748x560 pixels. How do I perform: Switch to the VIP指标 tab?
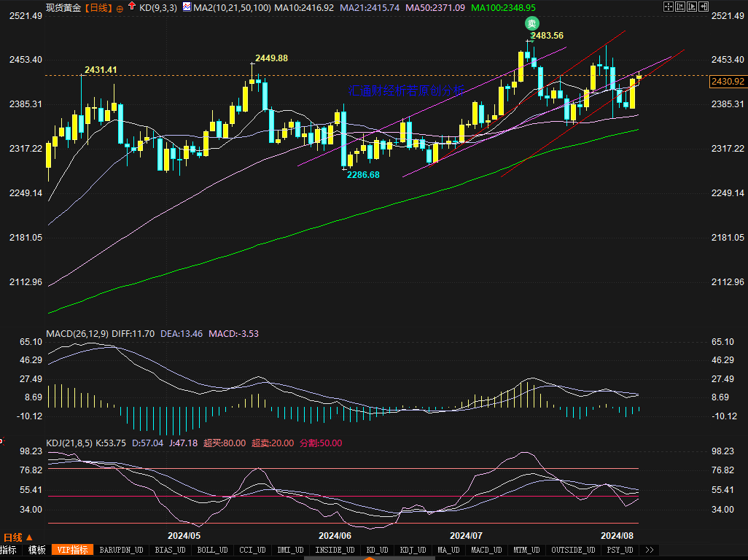(x=73, y=550)
